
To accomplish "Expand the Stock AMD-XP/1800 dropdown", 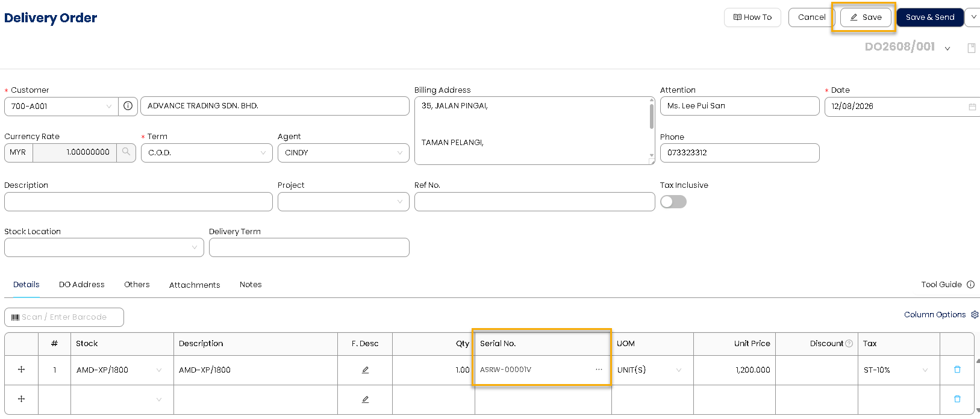I will pyautogui.click(x=159, y=370).
